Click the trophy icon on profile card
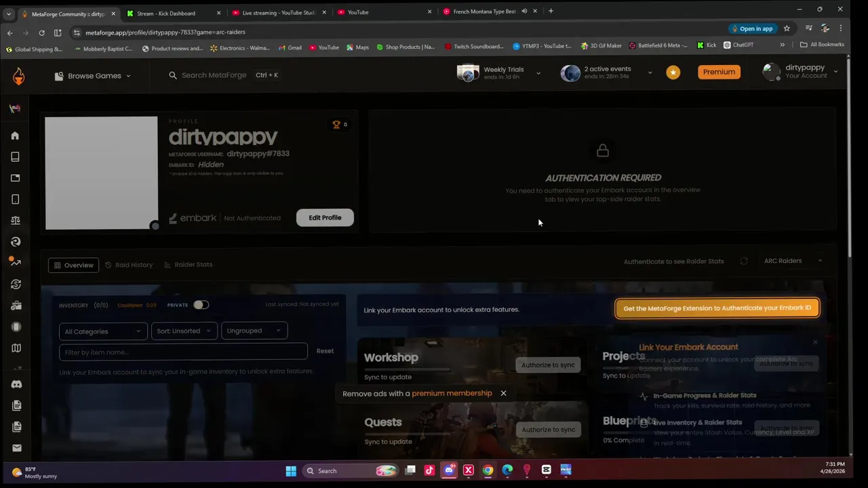 pos(336,124)
